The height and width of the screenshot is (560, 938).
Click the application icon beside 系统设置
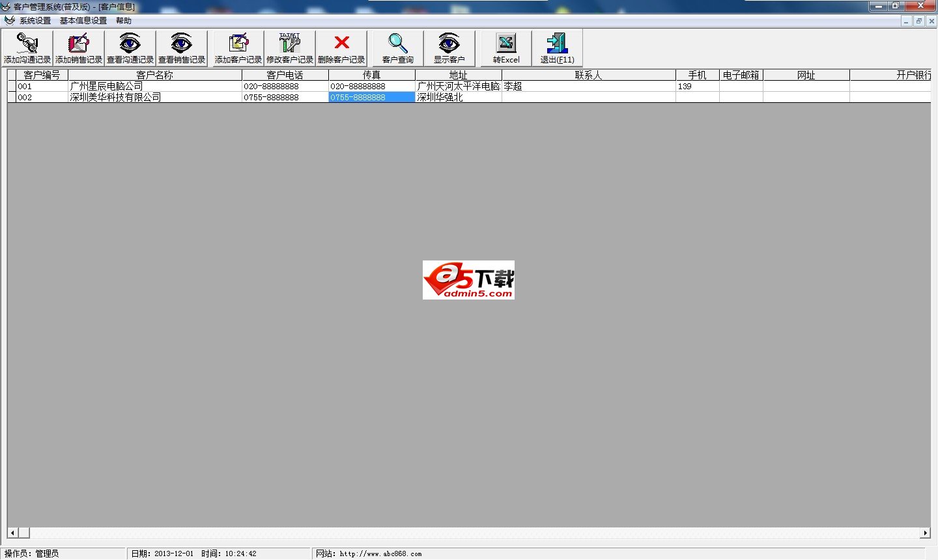(9, 20)
